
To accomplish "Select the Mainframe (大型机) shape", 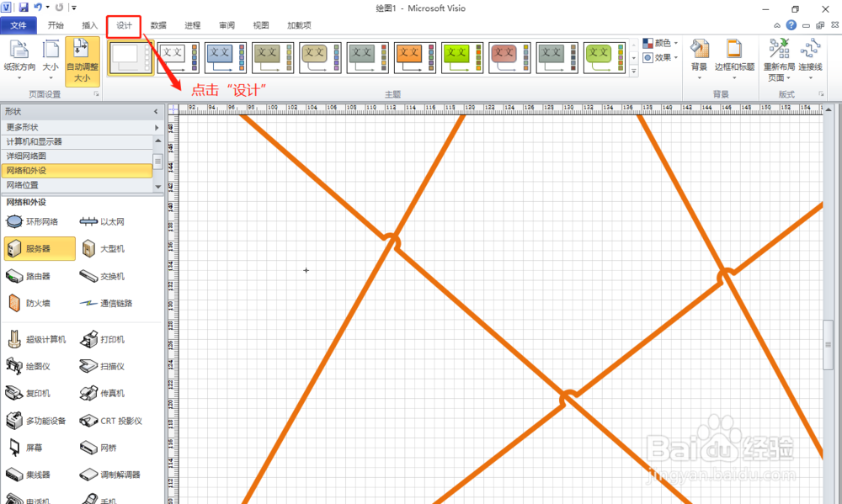I will click(x=103, y=249).
